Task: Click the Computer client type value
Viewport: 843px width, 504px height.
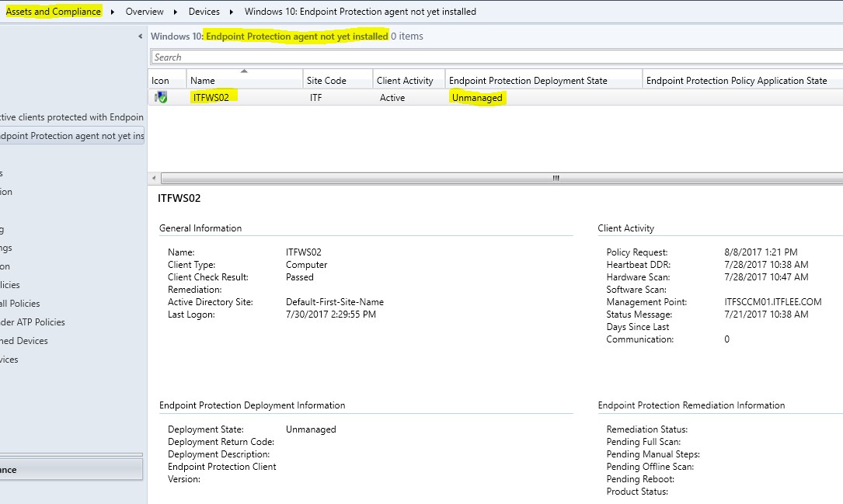Action: click(x=306, y=264)
